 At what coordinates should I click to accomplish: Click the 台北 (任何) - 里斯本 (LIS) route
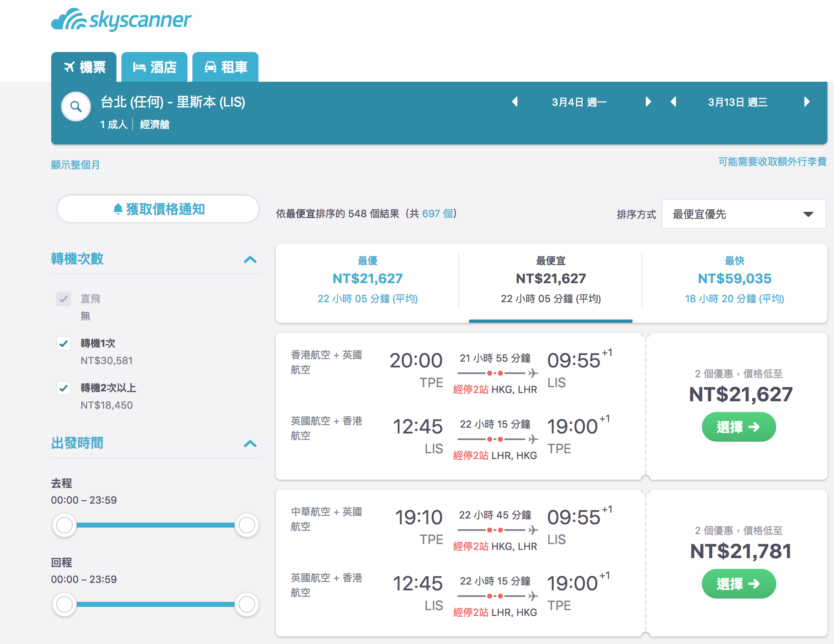[x=173, y=102]
